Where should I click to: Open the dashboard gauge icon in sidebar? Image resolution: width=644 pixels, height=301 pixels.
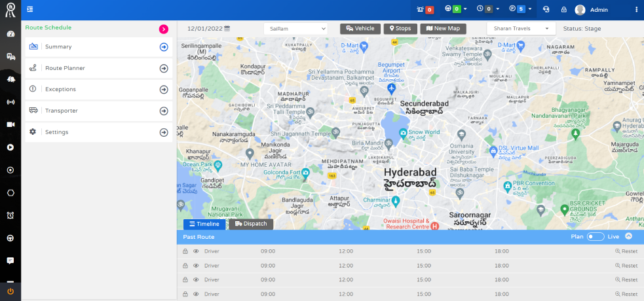click(10, 34)
